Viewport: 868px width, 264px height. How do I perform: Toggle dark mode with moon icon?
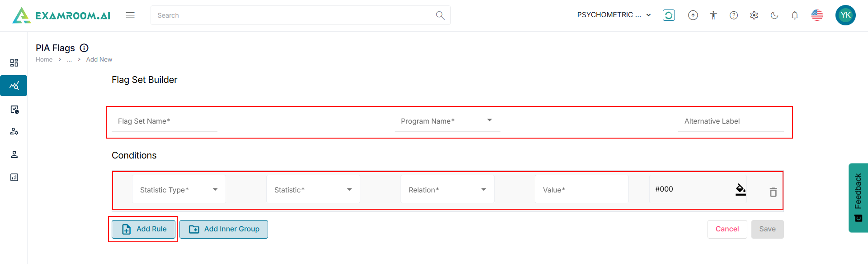pos(774,15)
